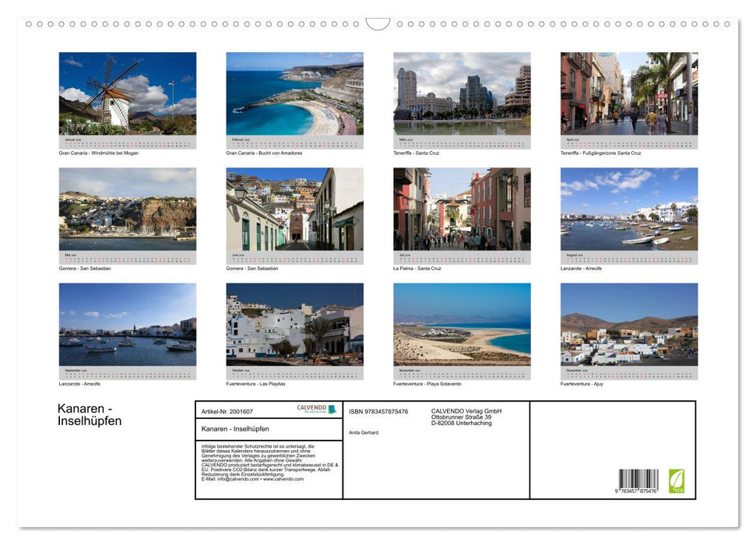Select the Fuerteventura Ajuy village photo
Viewport: 756px width, 545px height.
click(629, 324)
